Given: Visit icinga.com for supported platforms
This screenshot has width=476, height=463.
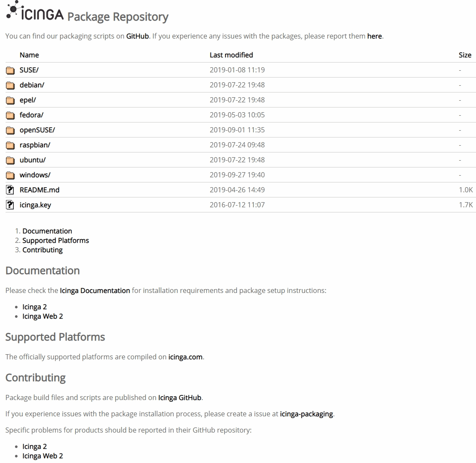Looking at the screenshot, I should coord(186,357).
